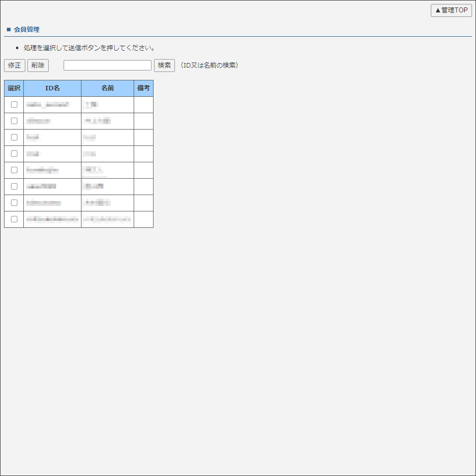Check the seventh member row checkbox
476x476 pixels.
14,203
